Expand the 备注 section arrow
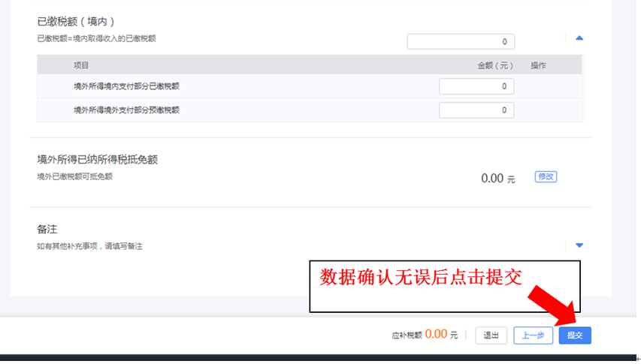 [x=579, y=245]
